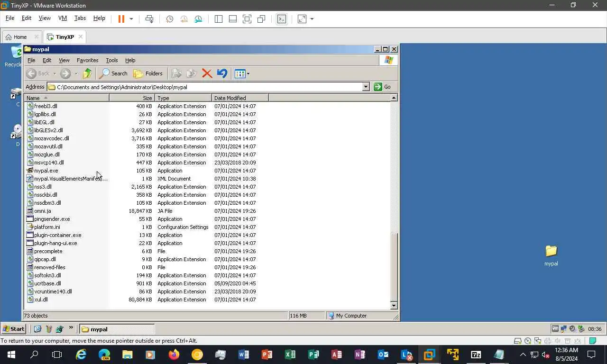The width and height of the screenshot is (607, 364).
Task: Enter full screen mode icon in VMware
Action: point(247,19)
